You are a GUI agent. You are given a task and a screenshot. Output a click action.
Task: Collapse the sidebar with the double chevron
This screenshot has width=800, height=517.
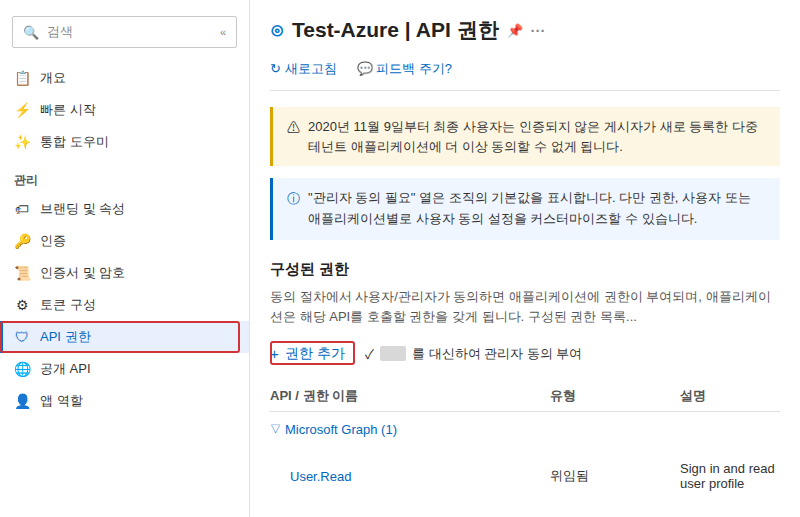tap(223, 33)
